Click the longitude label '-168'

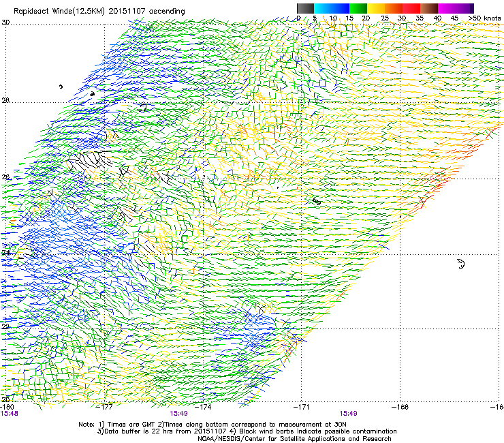pos(400,407)
